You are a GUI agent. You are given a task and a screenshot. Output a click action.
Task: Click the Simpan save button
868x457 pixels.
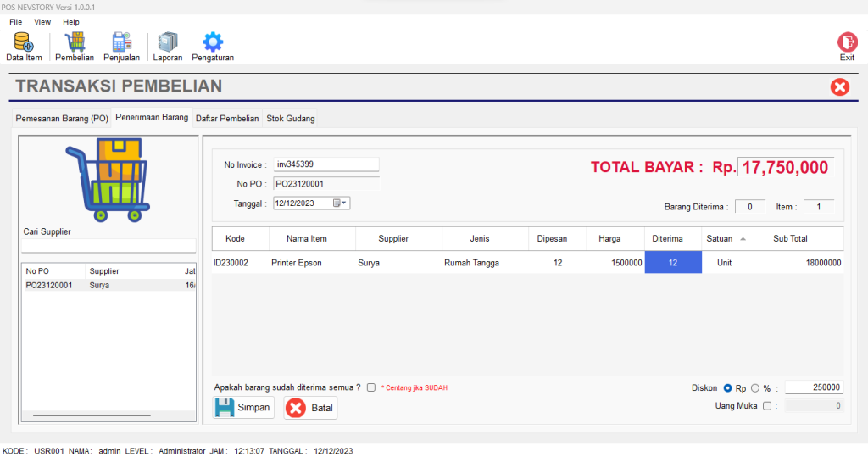click(x=242, y=408)
